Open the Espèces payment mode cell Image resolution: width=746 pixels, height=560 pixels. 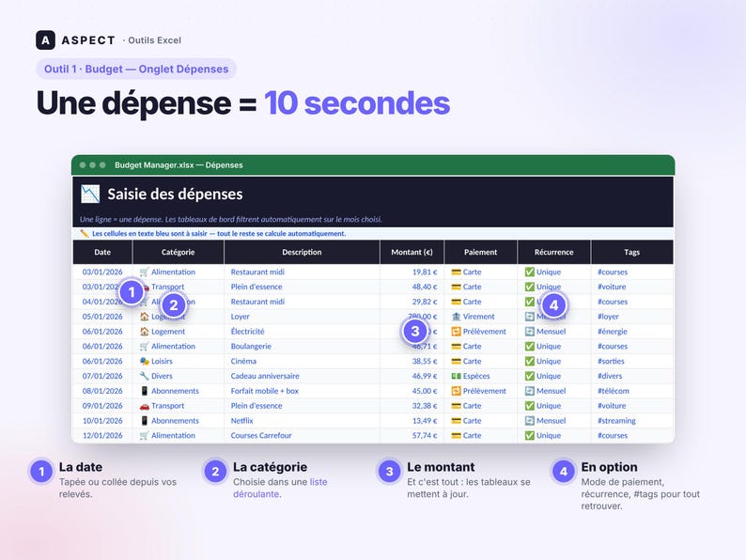(480, 376)
